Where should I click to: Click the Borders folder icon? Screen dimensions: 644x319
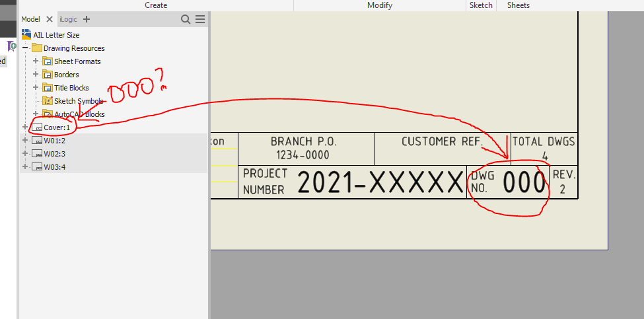(x=48, y=75)
